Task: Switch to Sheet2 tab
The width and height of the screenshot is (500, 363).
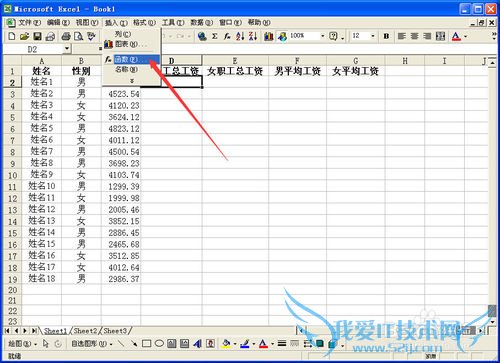Action: pyautogui.click(x=85, y=331)
